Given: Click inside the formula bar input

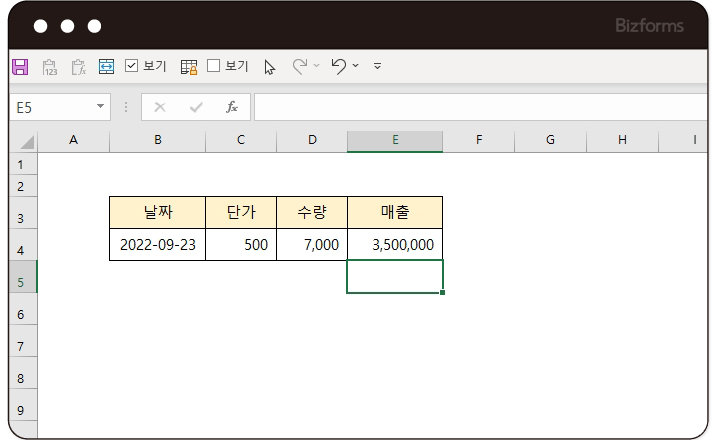Looking at the screenshot, I should coord(481,108).
